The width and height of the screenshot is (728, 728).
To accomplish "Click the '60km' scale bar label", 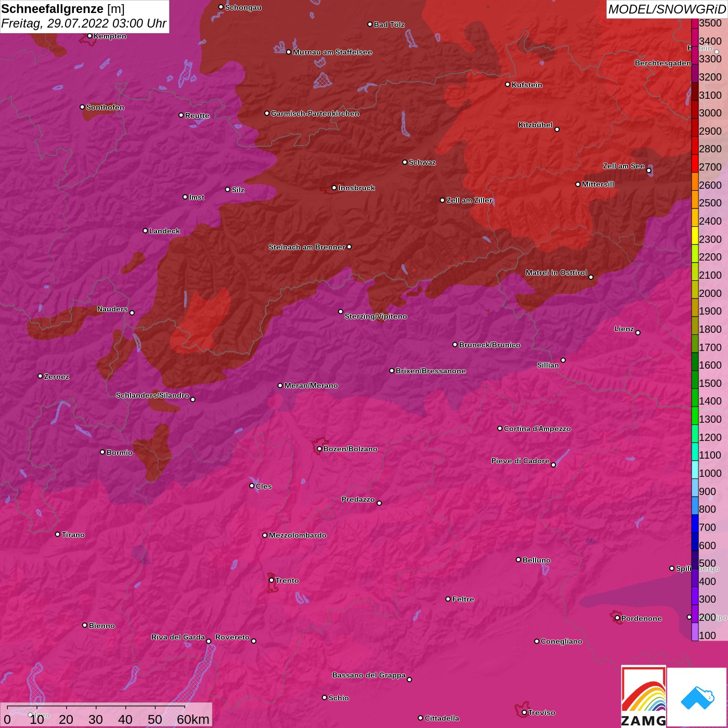I will click(x=193, y=719).
